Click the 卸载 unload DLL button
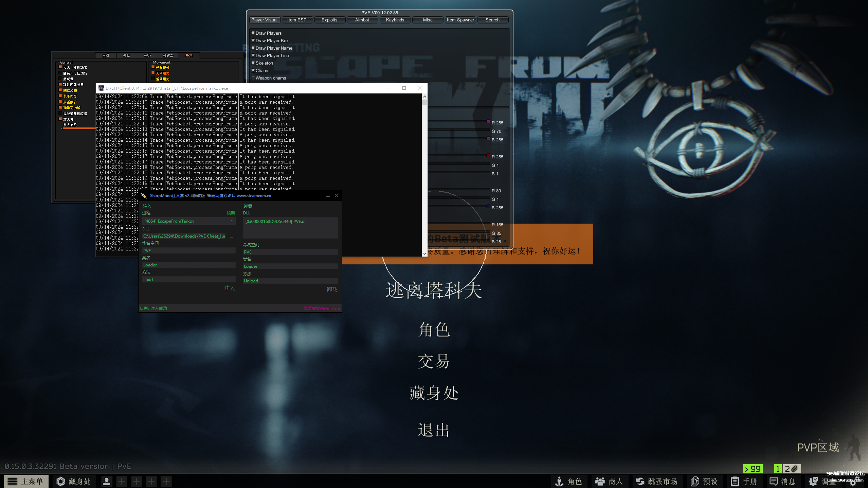The image size is (868, 488). [332, 289]
